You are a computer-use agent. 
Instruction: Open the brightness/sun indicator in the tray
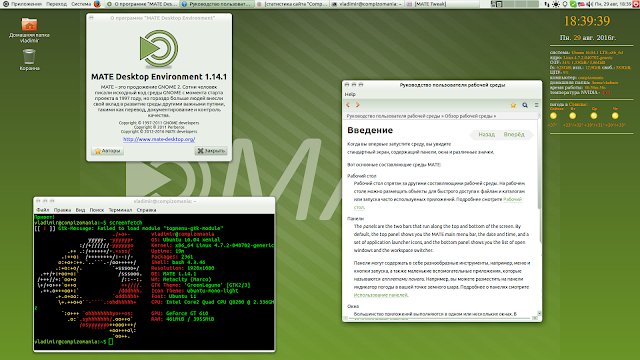coord(556,4)
